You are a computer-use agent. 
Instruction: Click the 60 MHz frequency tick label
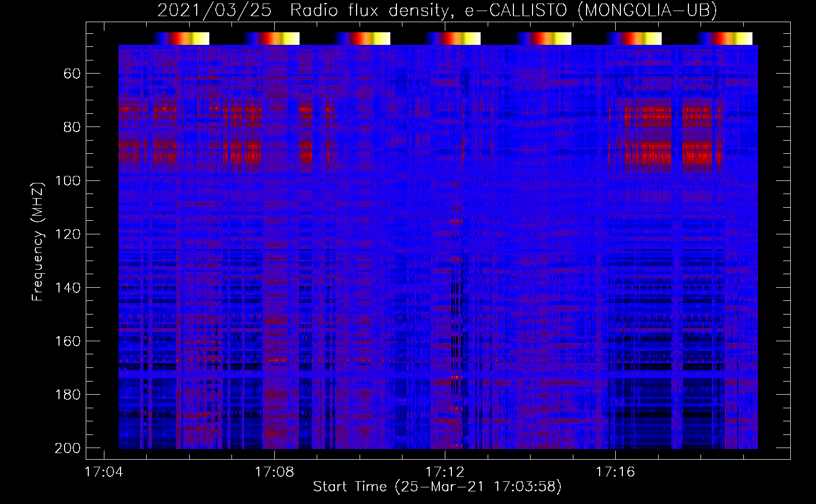[72, 74]
